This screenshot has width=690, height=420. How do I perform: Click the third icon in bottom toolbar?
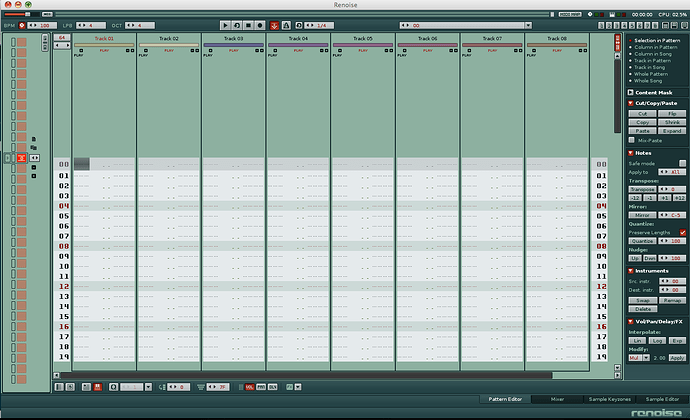pyautogui.click(x=86, y=387)
